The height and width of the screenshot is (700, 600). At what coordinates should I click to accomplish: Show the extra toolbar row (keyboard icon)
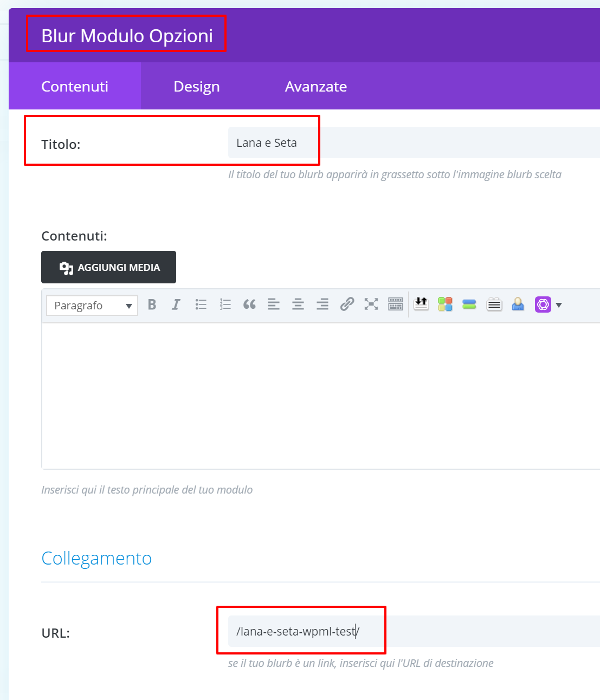point(396,304)
